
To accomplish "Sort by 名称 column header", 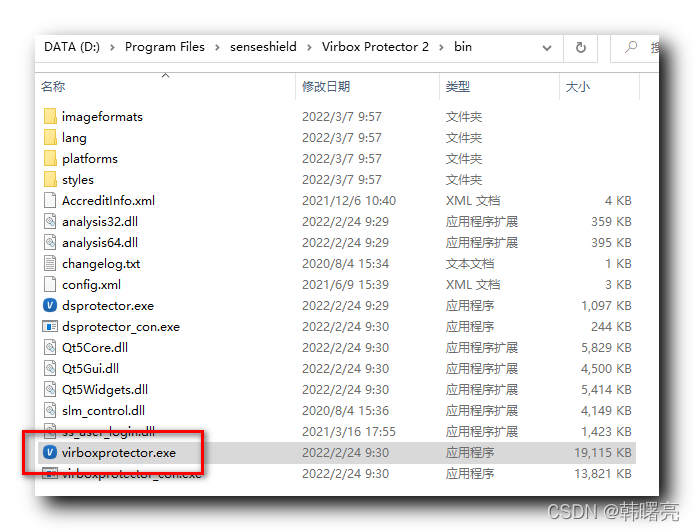I will (x=53, y=86).
